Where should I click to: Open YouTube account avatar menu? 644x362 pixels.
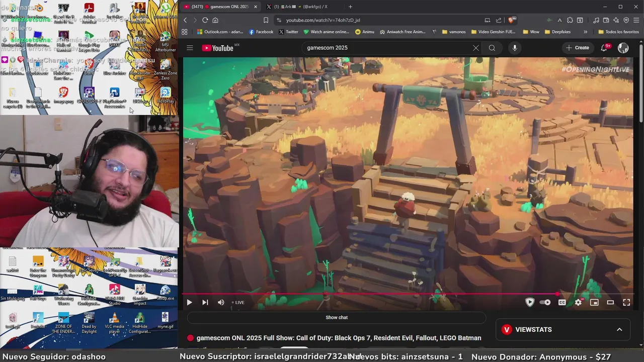pyautogui.click(x=623, y=48)
